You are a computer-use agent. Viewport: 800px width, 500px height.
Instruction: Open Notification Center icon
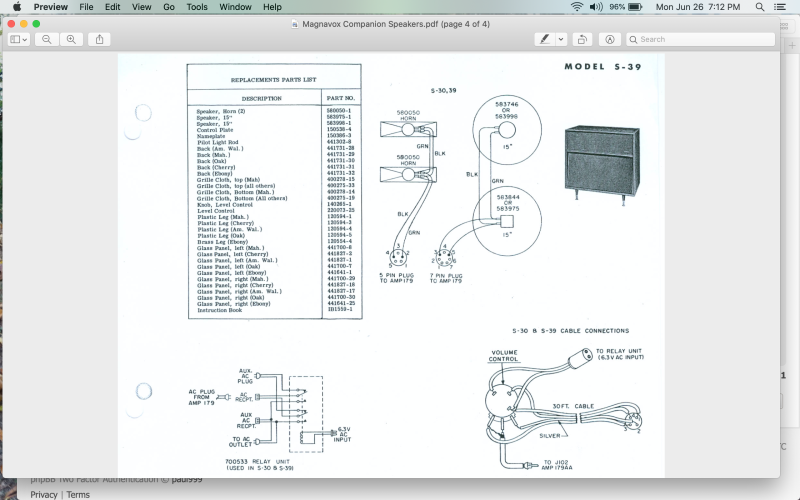[780, 7]
